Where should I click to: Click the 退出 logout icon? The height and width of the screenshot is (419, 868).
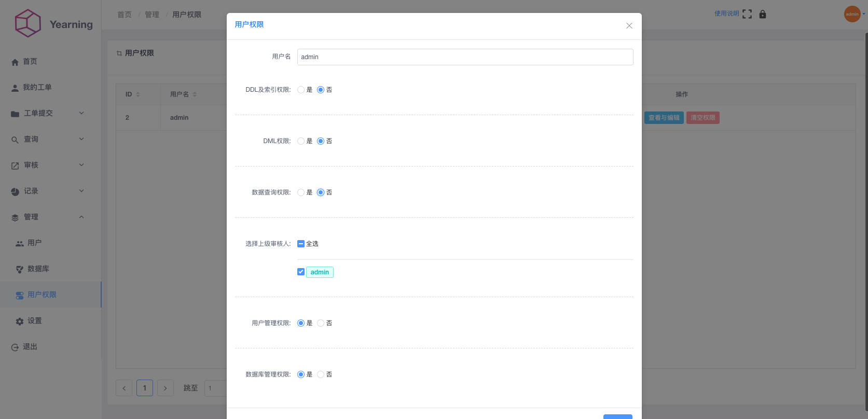click(15, 347)
